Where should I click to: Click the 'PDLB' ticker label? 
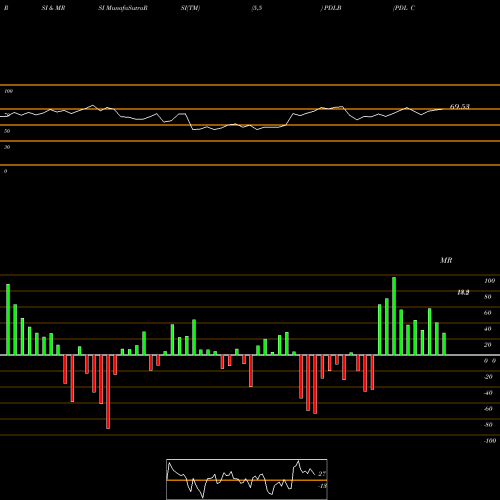(x=332, y=8)
